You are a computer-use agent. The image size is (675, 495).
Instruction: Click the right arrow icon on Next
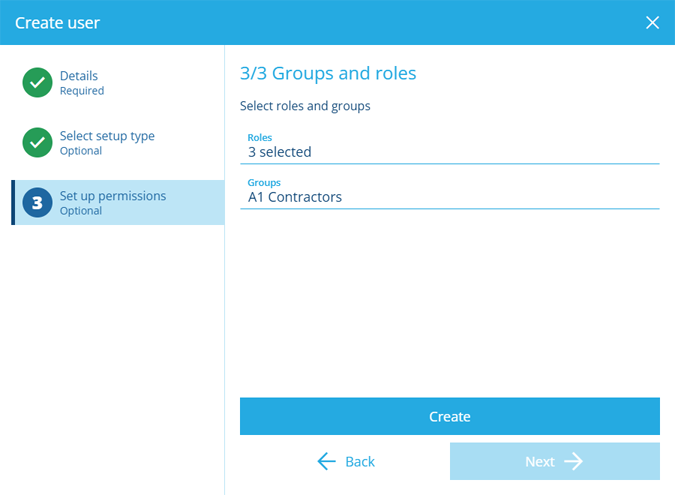pos(573,461)
